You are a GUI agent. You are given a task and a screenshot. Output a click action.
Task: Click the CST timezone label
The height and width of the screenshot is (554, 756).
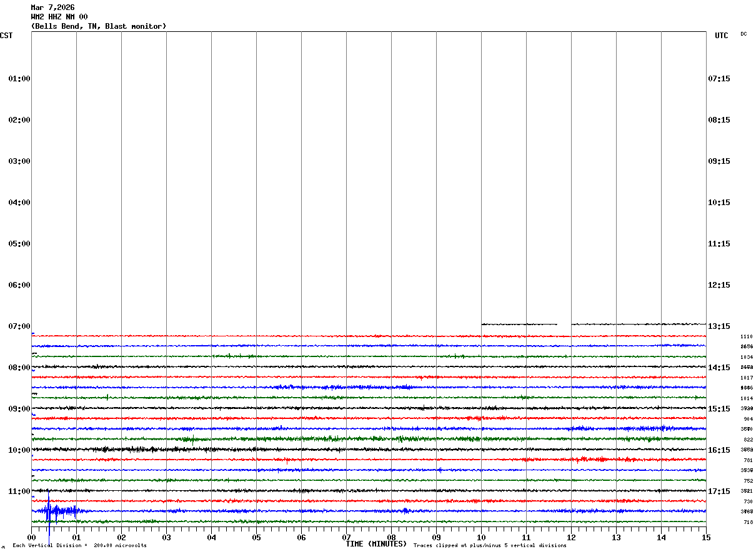point(6,36)
